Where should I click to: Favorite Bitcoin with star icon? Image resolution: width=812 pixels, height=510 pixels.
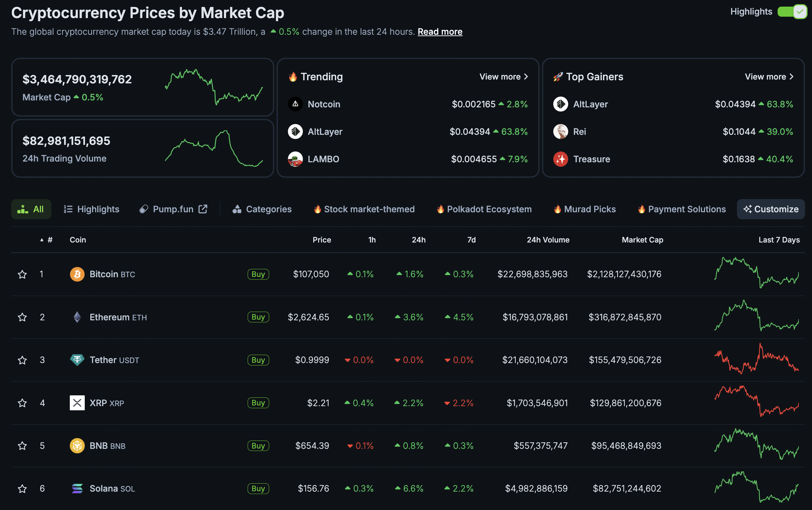click(x=22, y=274)
